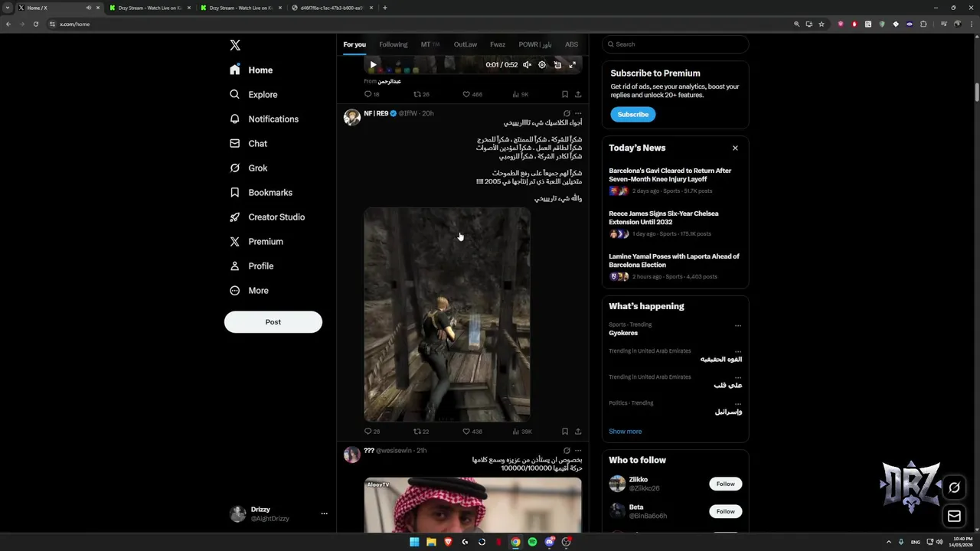This screenshot has width=980, height=551.
Task: Open more options on NF | RE9 post
Action: pos(578,113)
